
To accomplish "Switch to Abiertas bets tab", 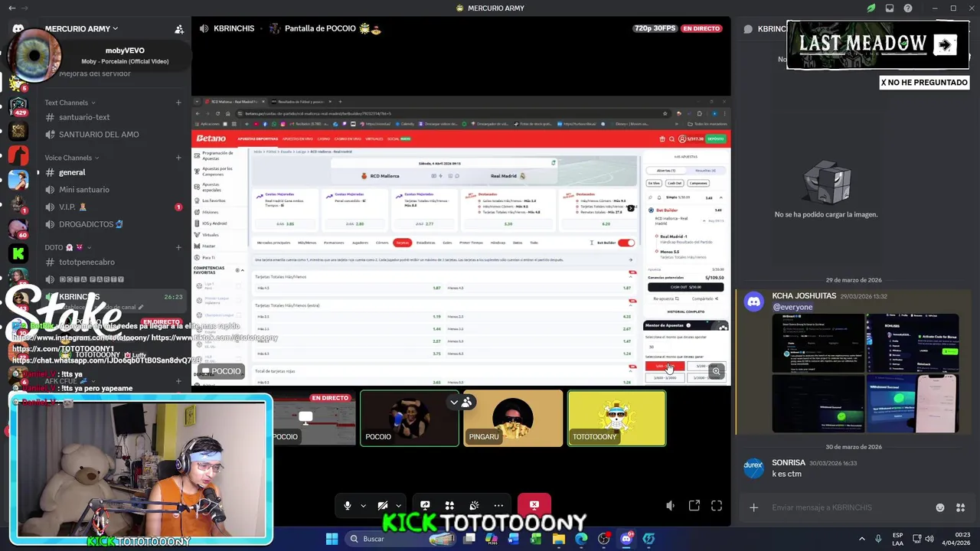I will (x=666, y=171).
